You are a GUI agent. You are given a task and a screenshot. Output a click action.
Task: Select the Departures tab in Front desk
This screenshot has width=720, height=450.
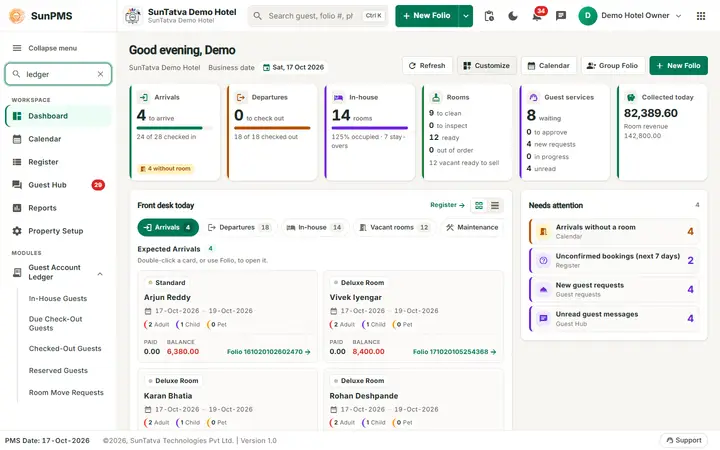239,227
